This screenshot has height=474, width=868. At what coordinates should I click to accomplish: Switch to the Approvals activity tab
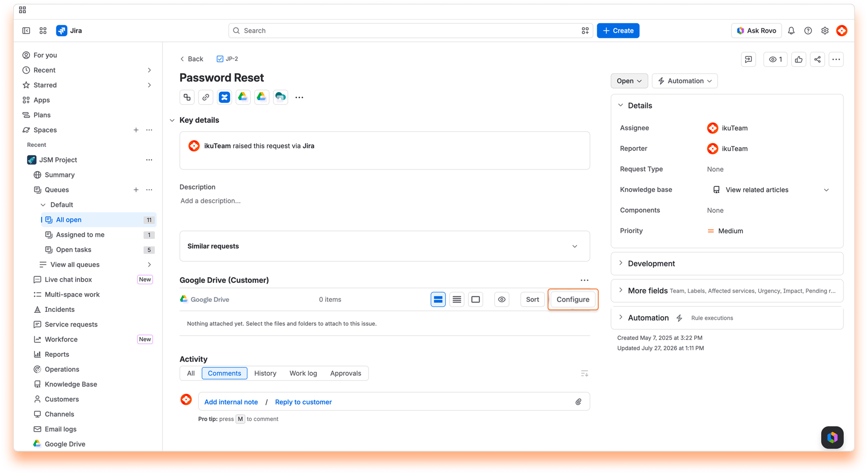346,373
